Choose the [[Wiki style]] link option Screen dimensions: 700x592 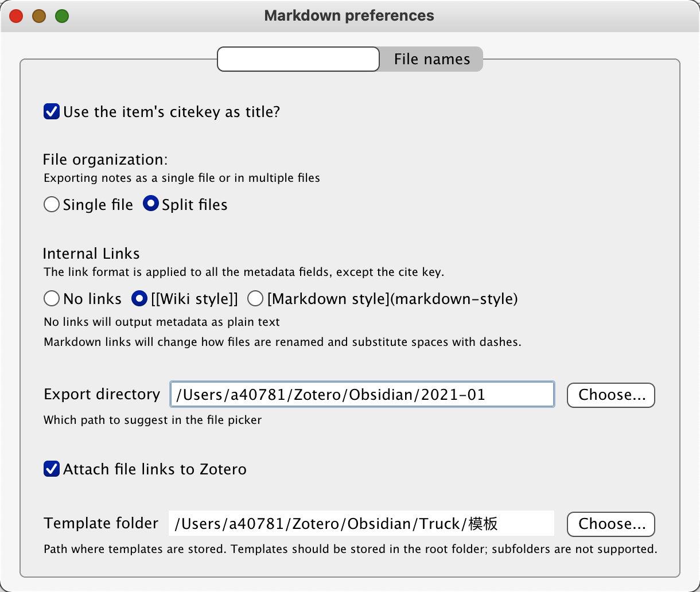click(x=139, y=298)
